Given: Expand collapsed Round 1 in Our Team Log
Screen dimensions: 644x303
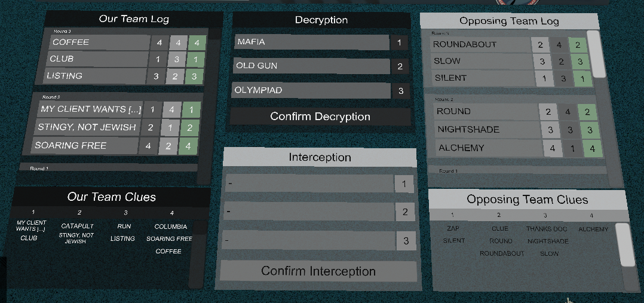Looking at the screenshot, I should pos(109,168).
